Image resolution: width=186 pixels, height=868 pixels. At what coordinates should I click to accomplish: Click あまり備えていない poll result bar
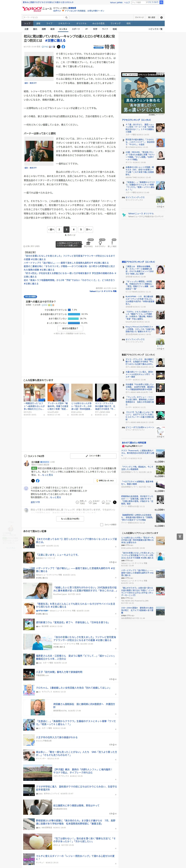coord(73,318)
